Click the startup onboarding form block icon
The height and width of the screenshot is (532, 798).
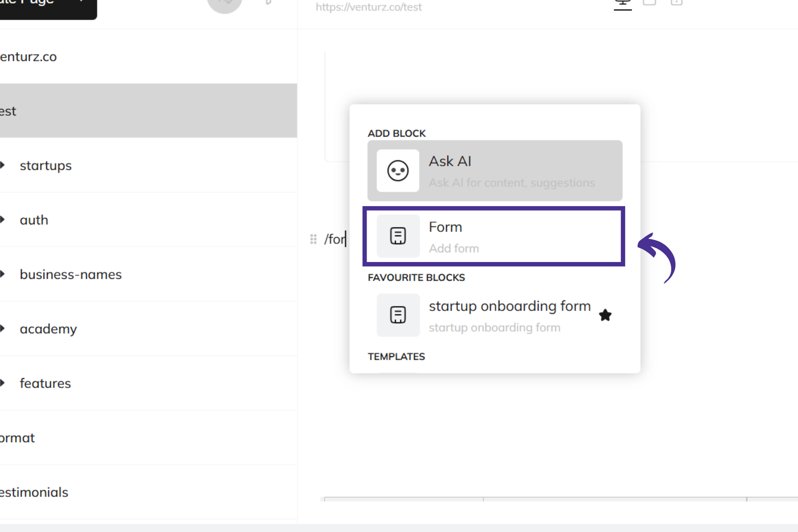coord(398,315)
